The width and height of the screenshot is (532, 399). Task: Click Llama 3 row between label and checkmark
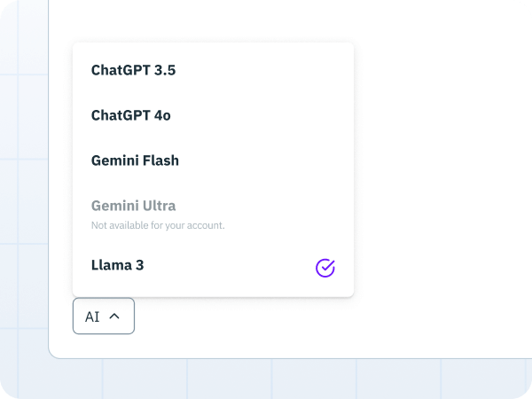(230, 265)
